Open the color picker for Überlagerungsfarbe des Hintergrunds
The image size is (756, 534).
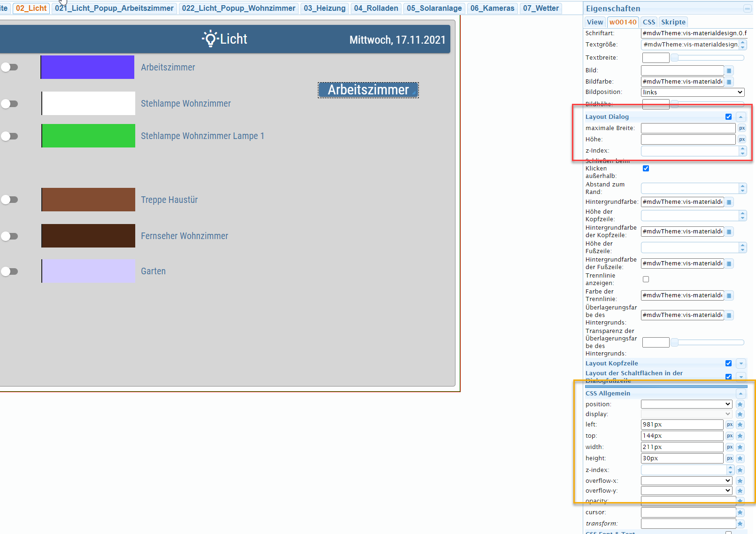coord(729,315)
